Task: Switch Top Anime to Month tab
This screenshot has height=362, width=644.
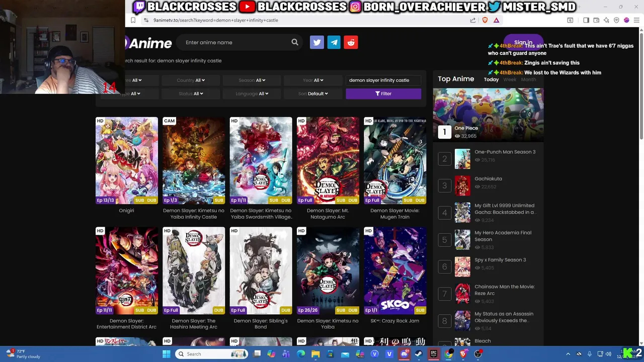Action: (528, 79)
